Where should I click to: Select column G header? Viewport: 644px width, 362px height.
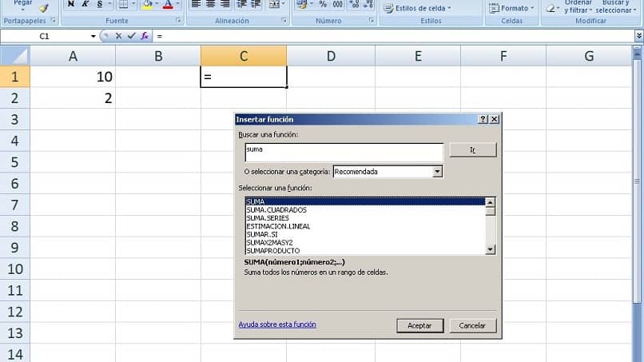click(x=589, y=56)
